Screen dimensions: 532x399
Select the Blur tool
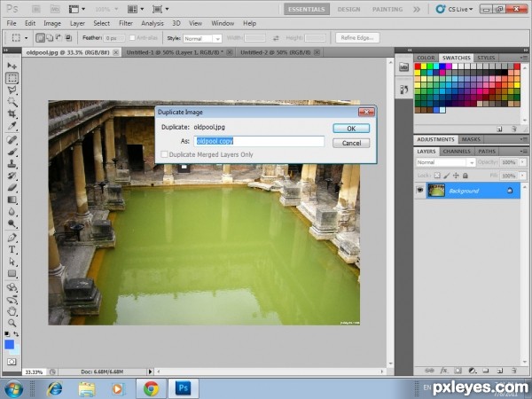pos(12,212)
